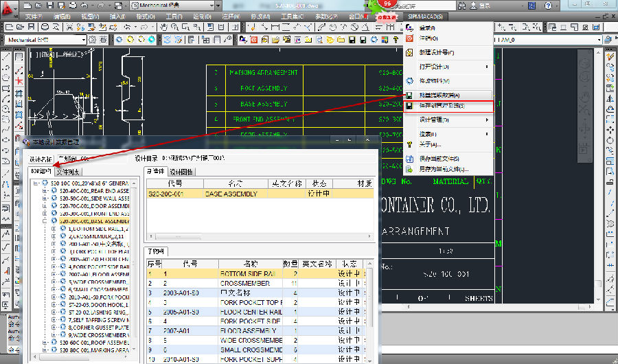Switch to the design drawings tab
Image resolution: width=618 pixels, height=364 pixels.
coord(182,172)
